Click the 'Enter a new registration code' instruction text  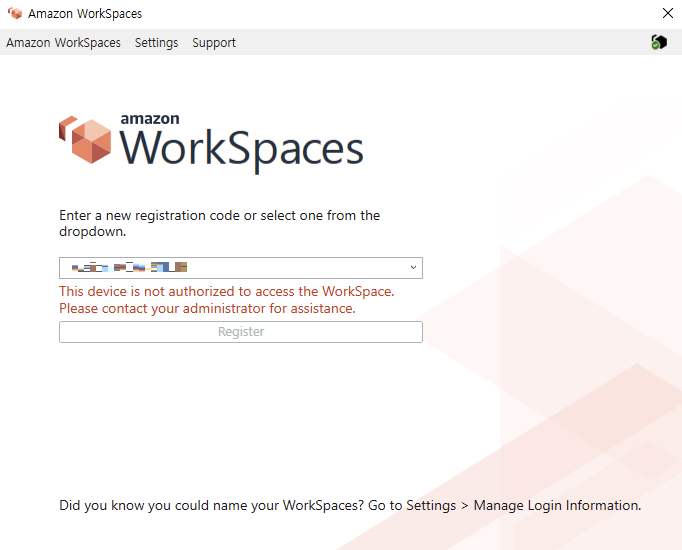[x=220, y=223]
